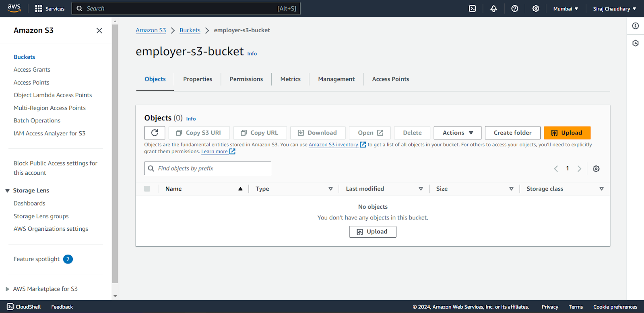The height and width of the screenshot is (313, 644).
Task: Open CloudShell from the footer
Action: (24, 307)
